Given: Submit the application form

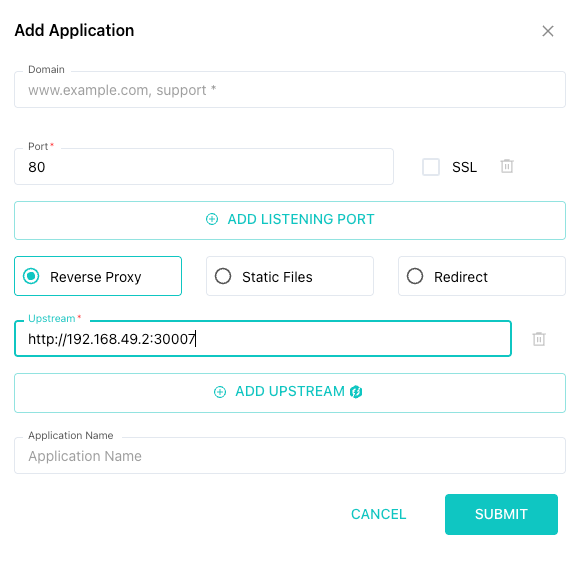Looking at the screenshot, I should (x=501, y=514).
